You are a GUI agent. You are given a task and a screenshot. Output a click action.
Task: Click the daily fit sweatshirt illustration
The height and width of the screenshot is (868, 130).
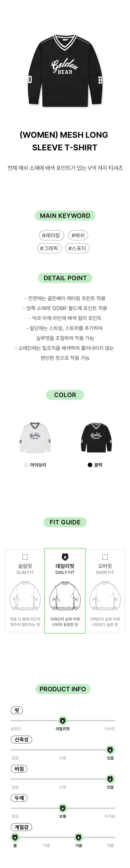[x=65, y=596]
